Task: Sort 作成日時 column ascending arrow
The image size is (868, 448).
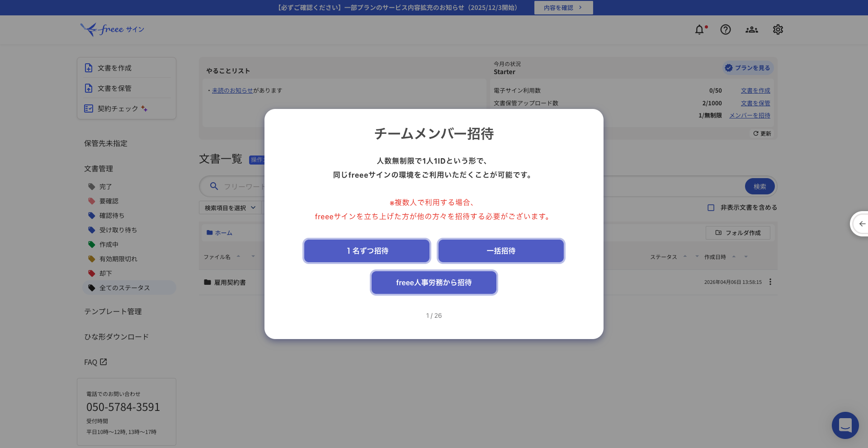Action: [734, 256]
